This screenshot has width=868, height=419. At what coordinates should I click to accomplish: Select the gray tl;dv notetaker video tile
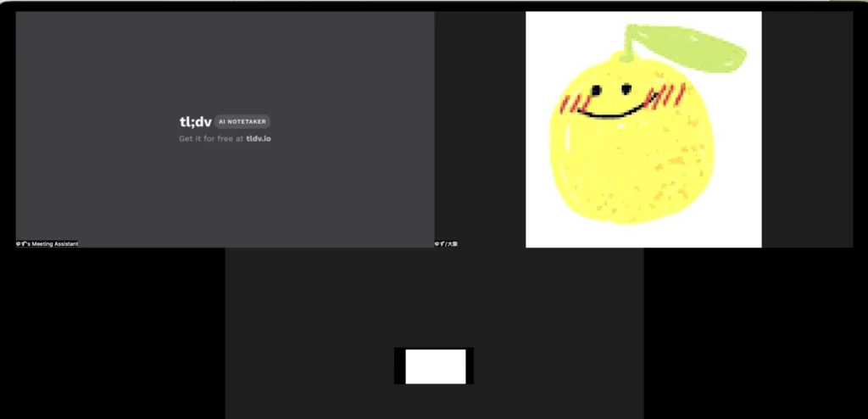pyautogui.click(x=225, y=129)
